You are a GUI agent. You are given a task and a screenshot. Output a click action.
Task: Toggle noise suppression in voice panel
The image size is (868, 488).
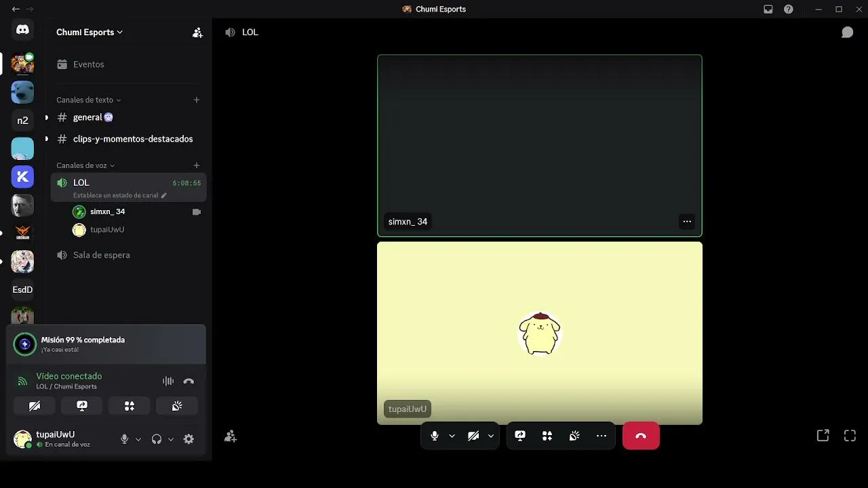(168, 381)
